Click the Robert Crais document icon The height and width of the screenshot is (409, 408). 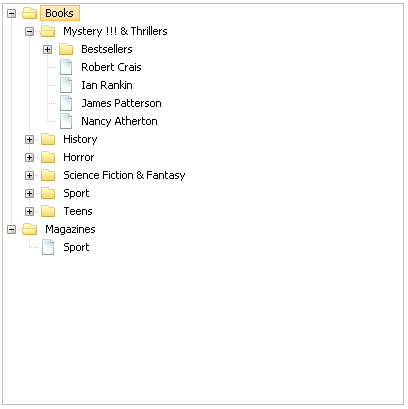point(66,67)
